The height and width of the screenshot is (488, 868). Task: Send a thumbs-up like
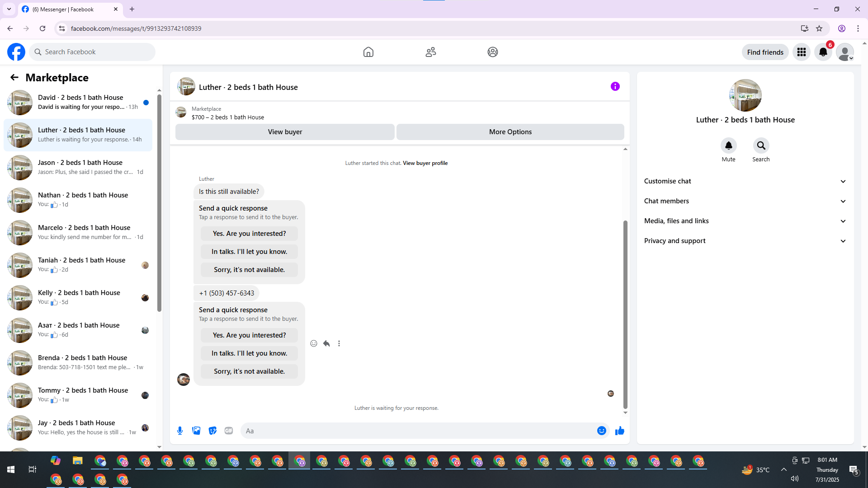point(619,431)
